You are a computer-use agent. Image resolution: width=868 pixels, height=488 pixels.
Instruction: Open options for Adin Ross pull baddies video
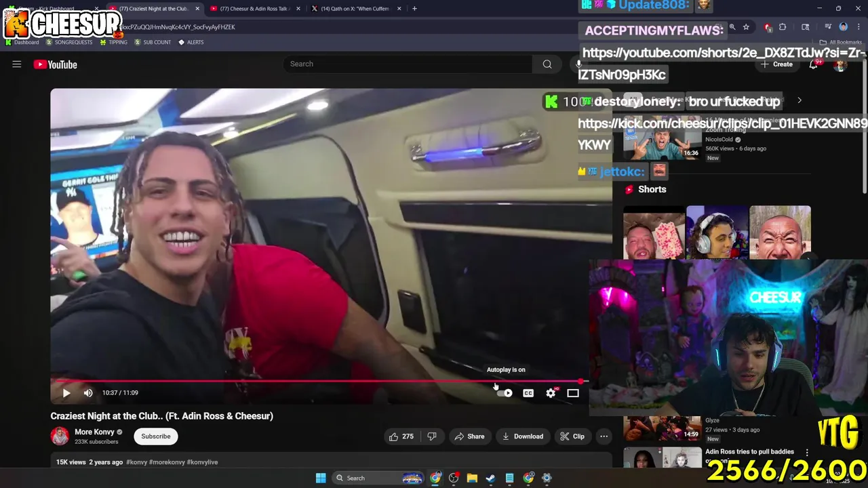807,452
